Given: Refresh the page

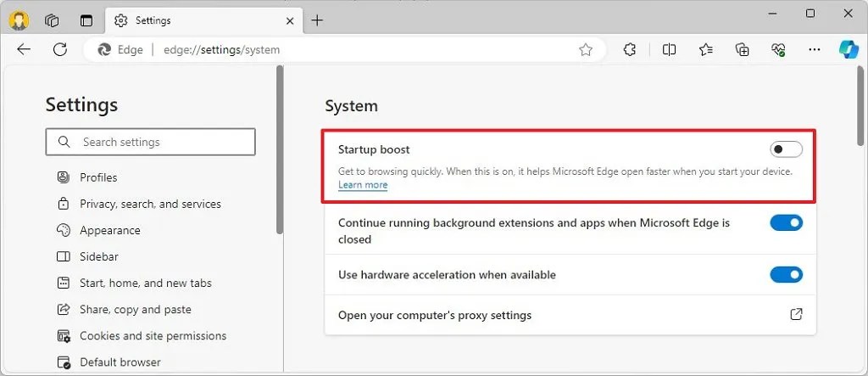Looking at the screenshot, I should [x=60, y=49].
